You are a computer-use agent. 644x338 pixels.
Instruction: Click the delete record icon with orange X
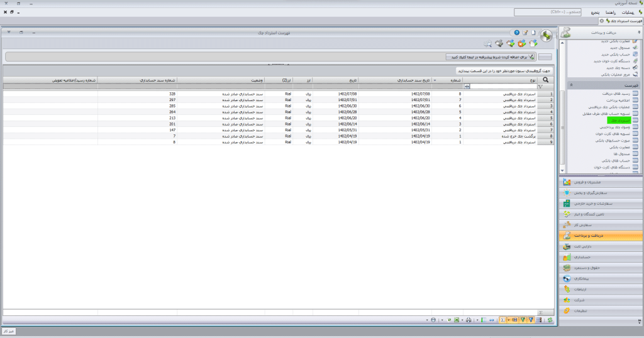click(x=521, y=43)
